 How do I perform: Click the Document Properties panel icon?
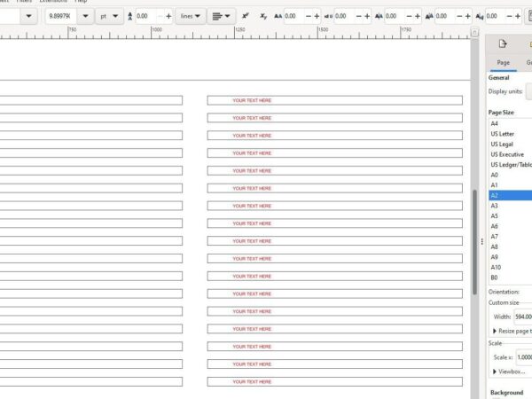click(503, 43)
